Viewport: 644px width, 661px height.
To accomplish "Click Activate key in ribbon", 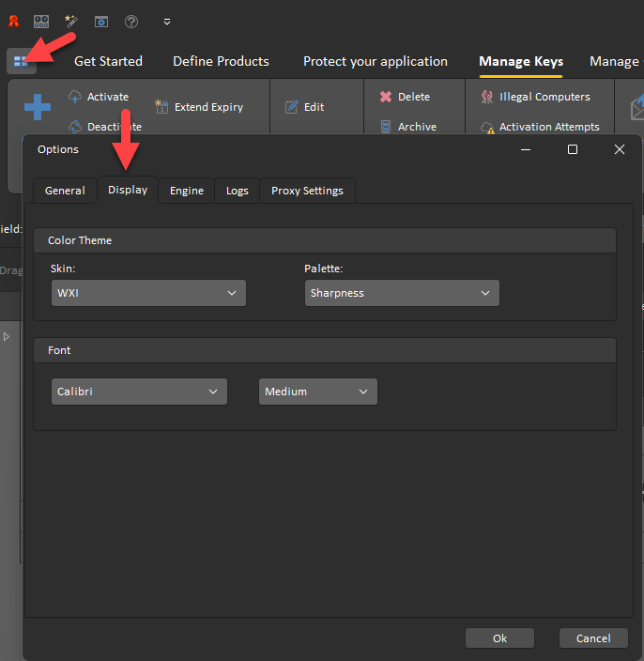I will point(99,97).
